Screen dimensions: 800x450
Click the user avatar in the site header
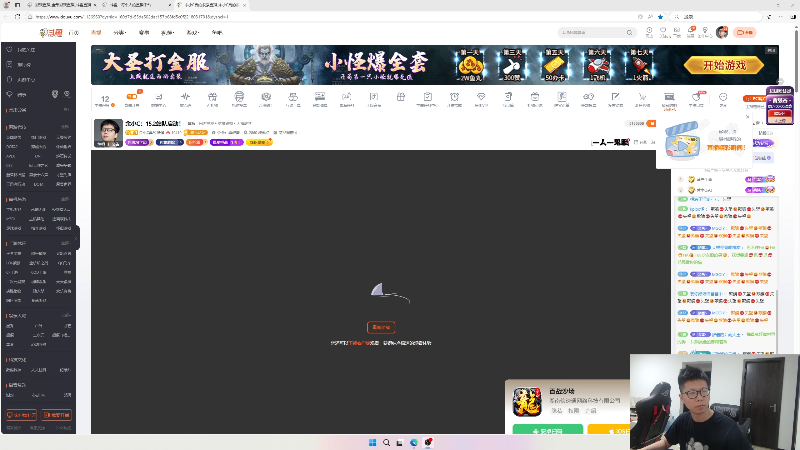(x=721, y=33)
